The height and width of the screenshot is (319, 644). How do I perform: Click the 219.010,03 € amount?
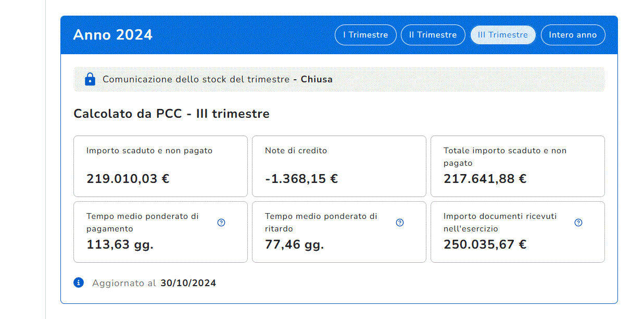pos(128,179)
